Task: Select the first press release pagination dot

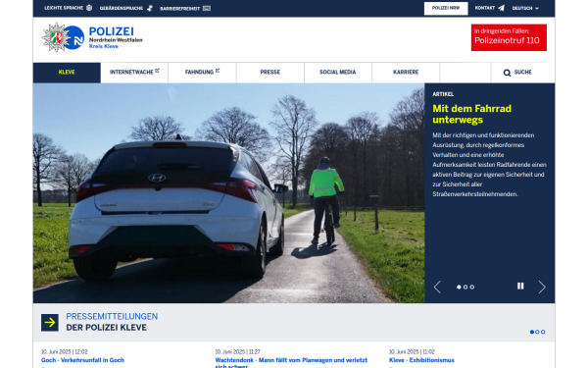Action: coord(532,332)
